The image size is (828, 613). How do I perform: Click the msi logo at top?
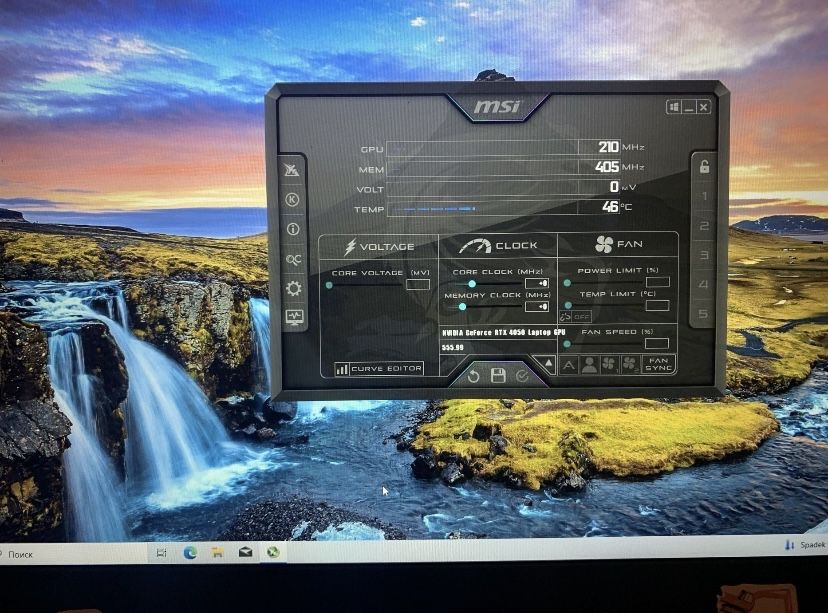497,107
